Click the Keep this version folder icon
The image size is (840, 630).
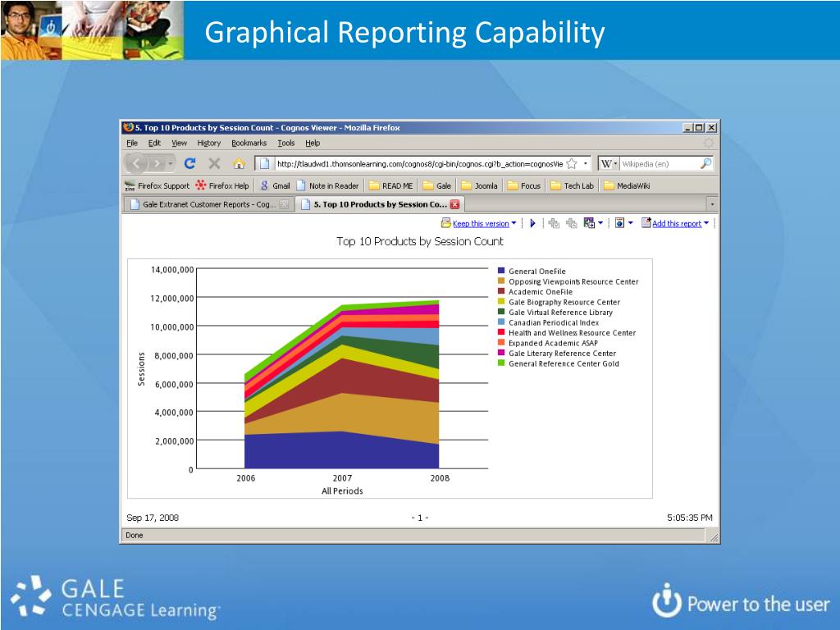click(445, 223)
